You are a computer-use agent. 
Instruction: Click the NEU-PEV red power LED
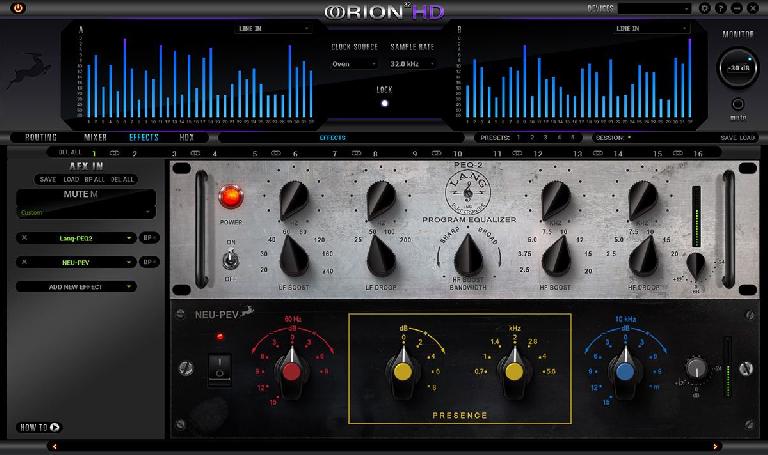220,336
